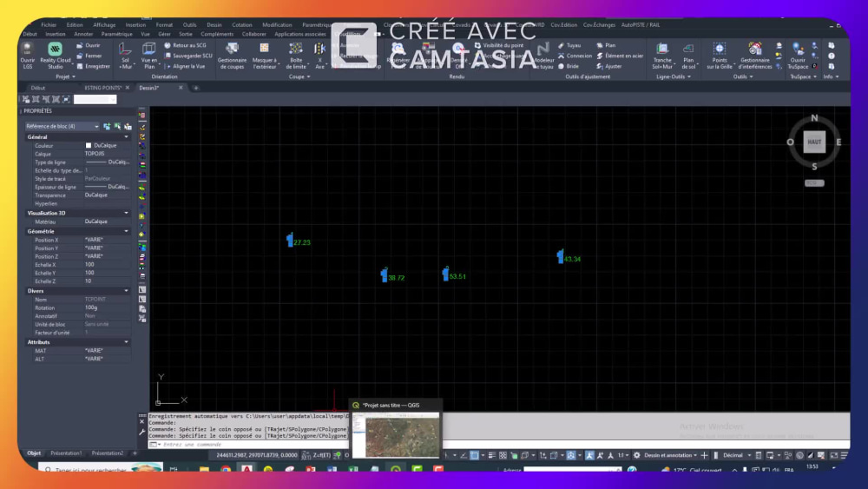
Task: Open the Décimal units dropdown
Action: point(735,455)
